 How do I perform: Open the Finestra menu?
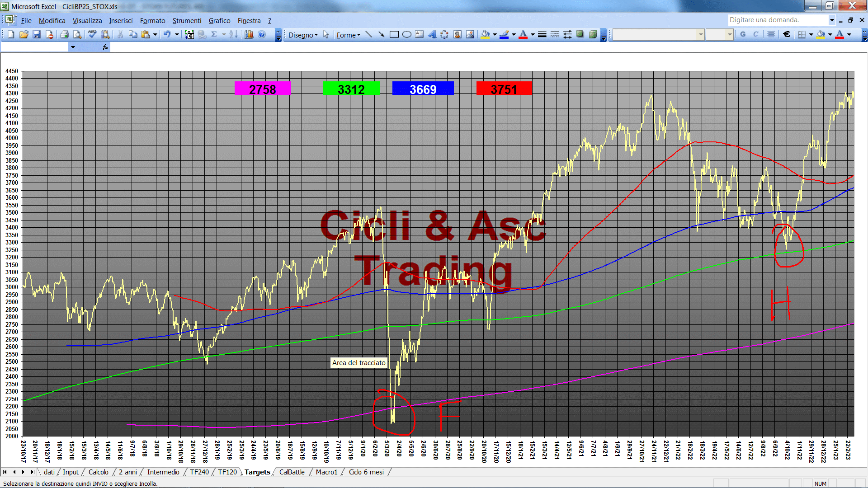249,21
